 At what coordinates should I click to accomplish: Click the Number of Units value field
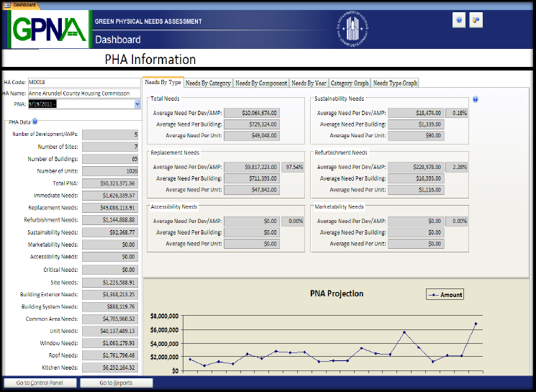click(x=110, y=171)
